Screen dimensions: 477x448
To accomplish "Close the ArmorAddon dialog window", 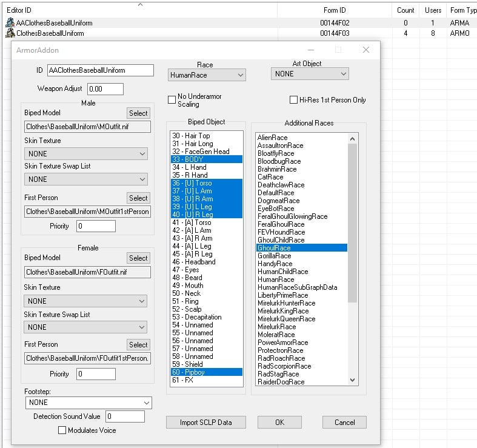I will 366,50.
